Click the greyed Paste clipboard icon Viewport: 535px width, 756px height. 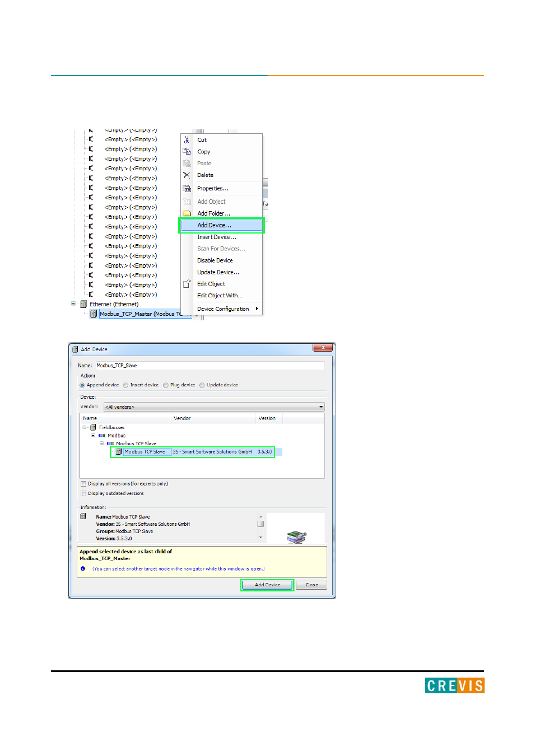click(187, 163)
